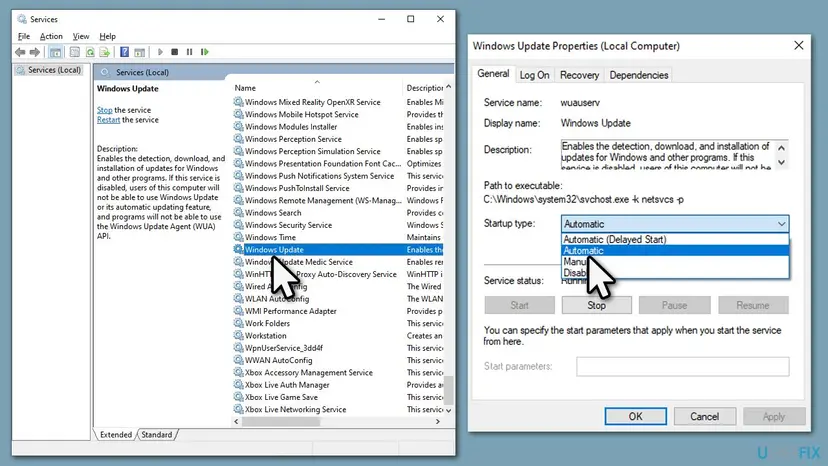The width and height of the screenshot is (828, 466).
Task: Click OK in Windows Update Properties
Action: pyautogui.click(x=635, y=416)
